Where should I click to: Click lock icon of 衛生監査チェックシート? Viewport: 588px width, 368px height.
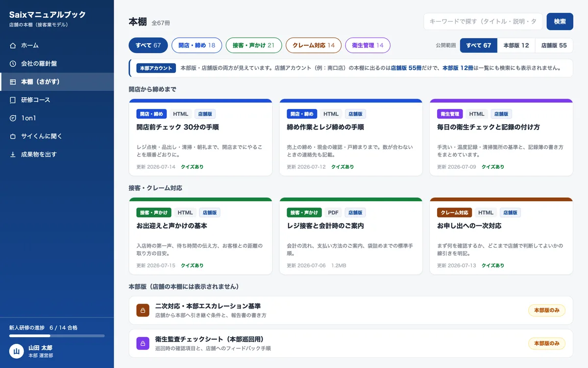143,343
